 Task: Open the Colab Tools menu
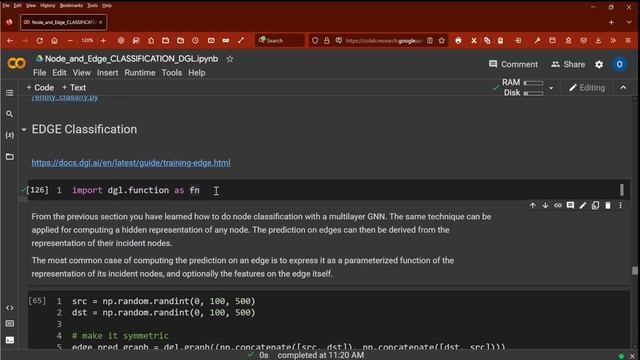pos(172,73)
